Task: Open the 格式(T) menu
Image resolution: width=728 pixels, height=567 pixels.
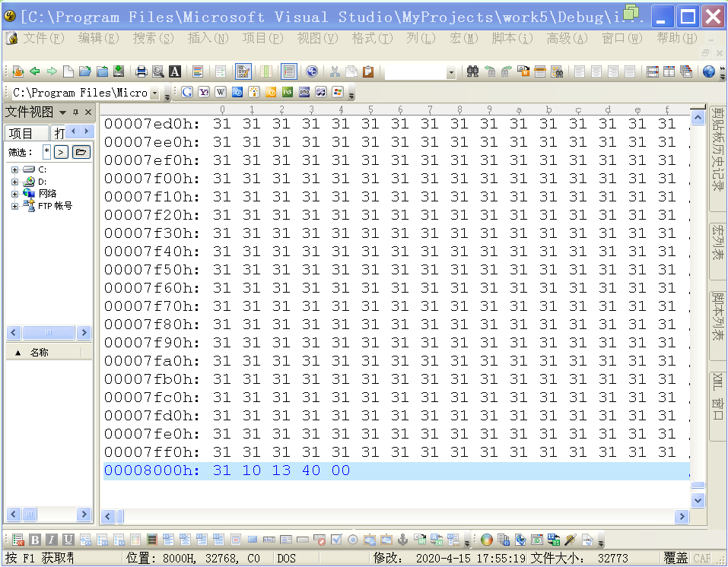Action: pyautogui.click(x=372, y=38)
